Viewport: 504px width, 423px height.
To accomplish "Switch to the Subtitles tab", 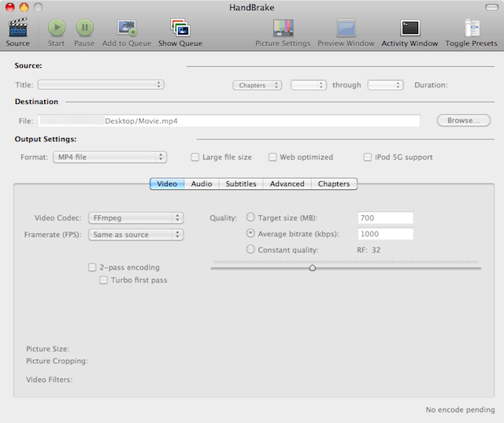I will click(241, 184).
